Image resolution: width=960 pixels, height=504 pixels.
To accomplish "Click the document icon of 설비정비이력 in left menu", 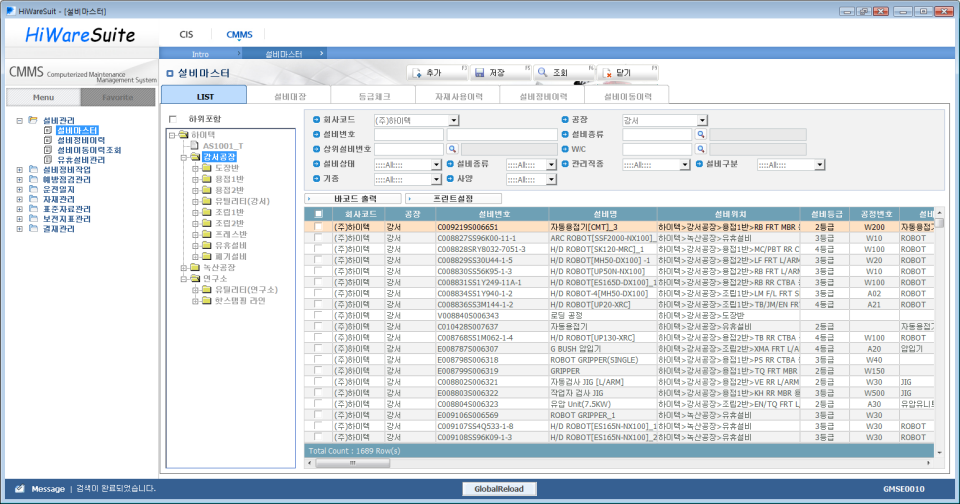I will (x=48, y=140).
